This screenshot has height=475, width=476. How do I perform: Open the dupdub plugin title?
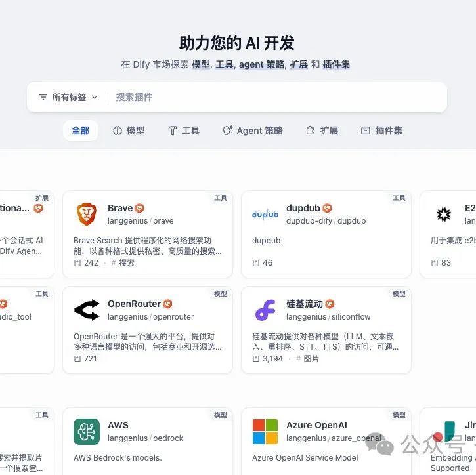click(303, 208)
